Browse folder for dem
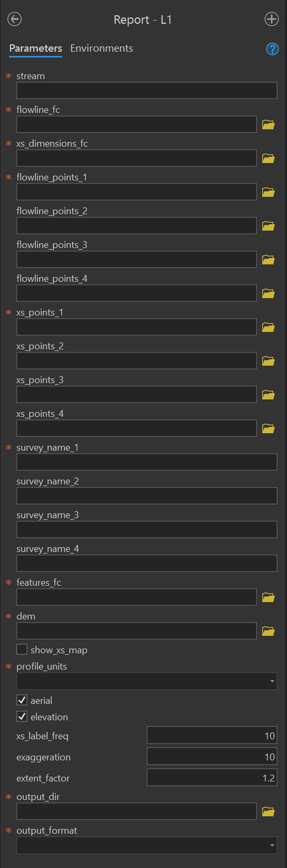287x868 pixels. [x=269, y=631]
